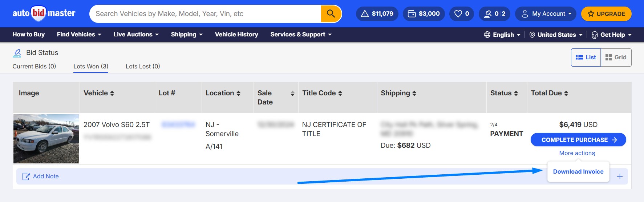Click the $3,000 deposit wallet icon

[x=412, y=14]
